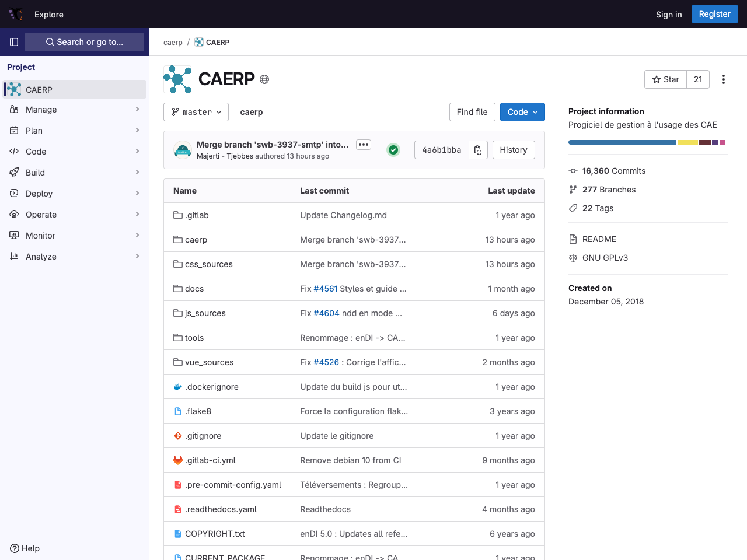The height and width of the screenshot is (560, 747).
Task: Select CAERP in the project sidebar
Action: (x=75, y=89)
